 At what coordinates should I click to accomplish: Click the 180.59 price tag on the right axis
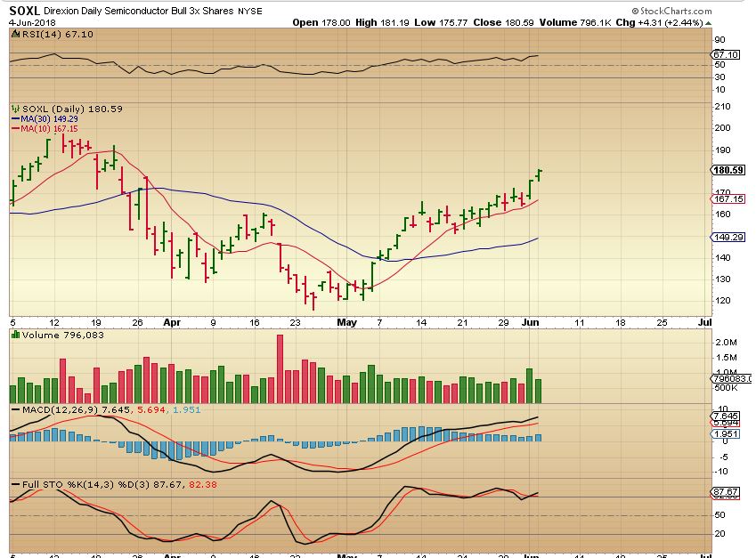728,170
